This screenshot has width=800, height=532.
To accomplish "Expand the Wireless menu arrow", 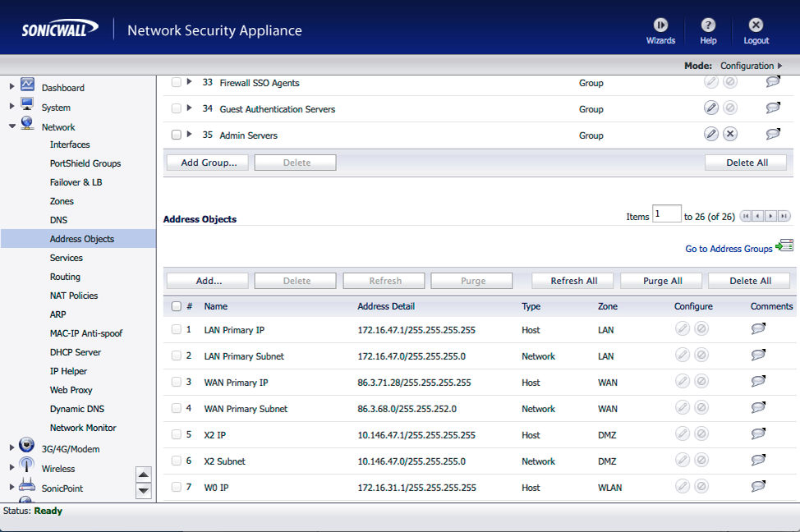I will point(11,466).
